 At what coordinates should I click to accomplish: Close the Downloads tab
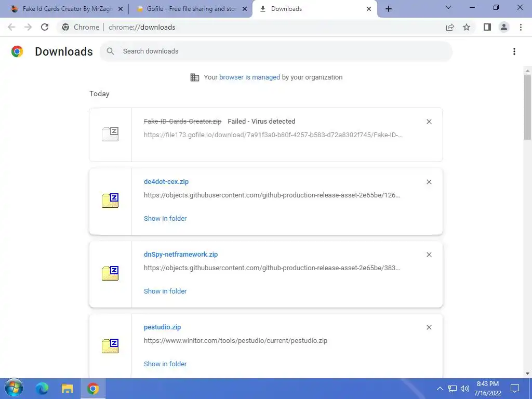click(369, 9)
